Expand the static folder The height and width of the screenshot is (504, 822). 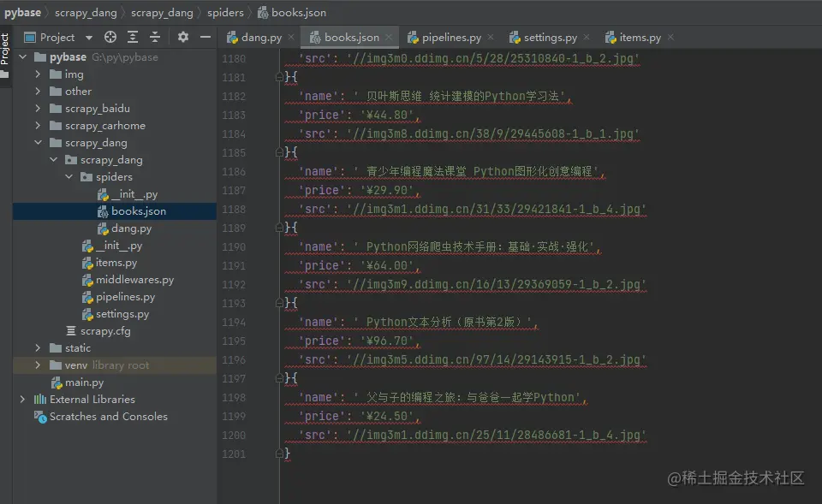click(x=38, y=348)
